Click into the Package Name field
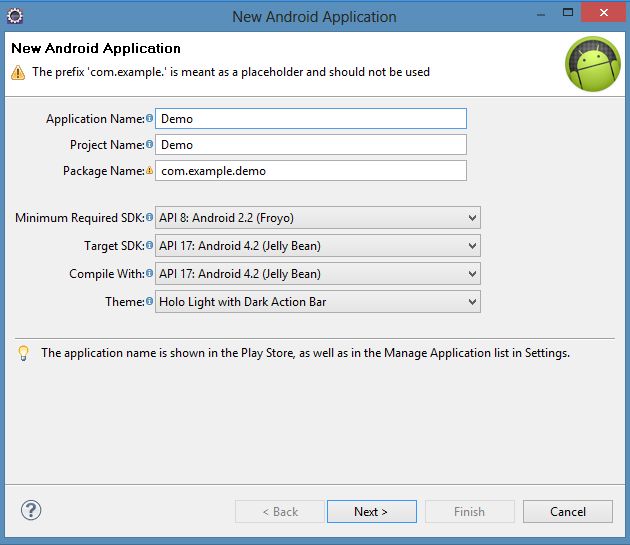 [311, 170]
